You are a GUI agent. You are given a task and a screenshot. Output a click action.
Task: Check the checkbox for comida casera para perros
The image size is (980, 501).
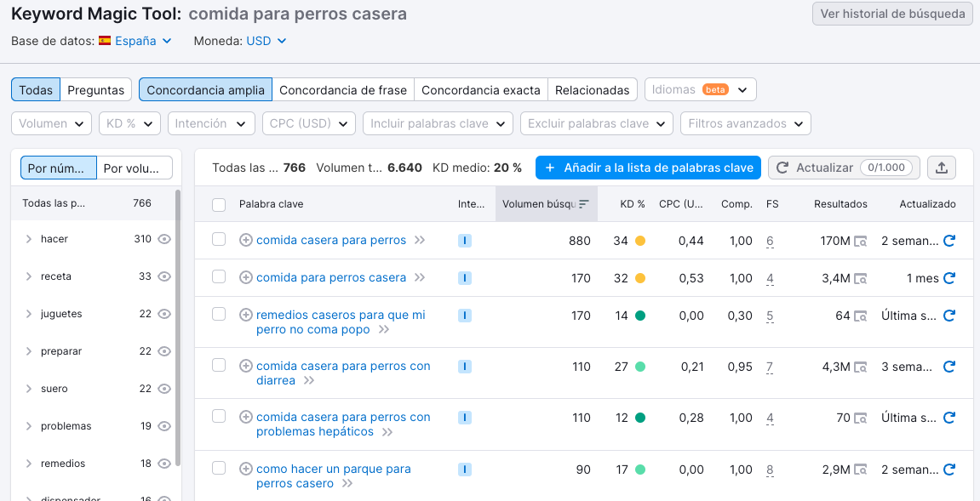point(218,240)
